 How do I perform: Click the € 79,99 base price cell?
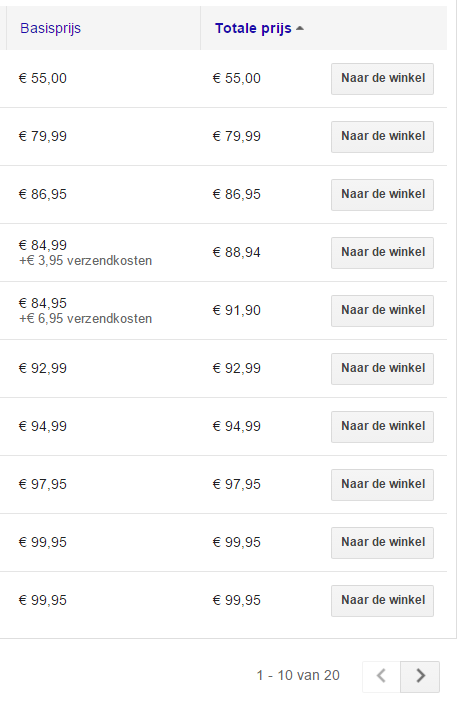(42, 136)
